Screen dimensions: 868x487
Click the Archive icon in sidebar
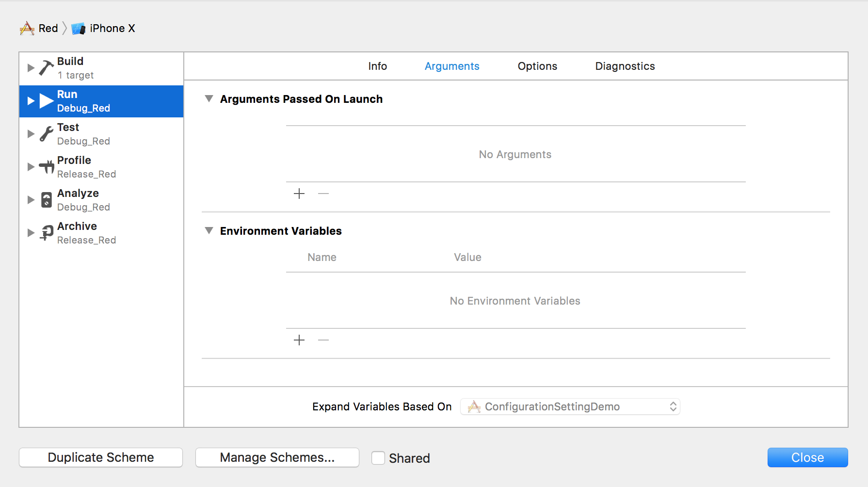47,233
